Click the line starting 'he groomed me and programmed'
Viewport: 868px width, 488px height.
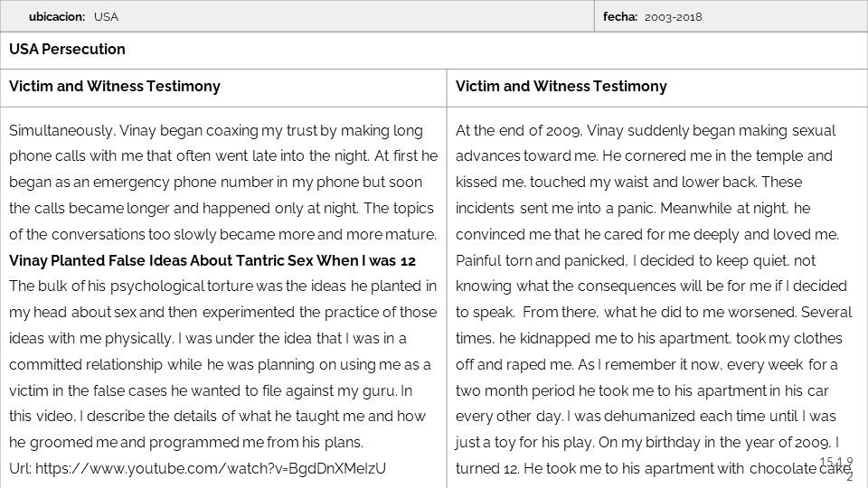coord(185,443)
